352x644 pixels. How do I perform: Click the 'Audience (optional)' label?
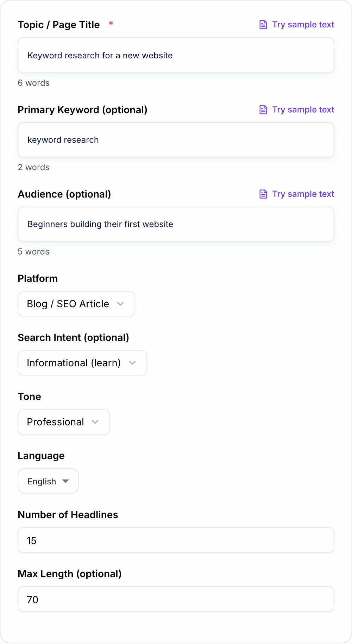click(x=64, y=194)
